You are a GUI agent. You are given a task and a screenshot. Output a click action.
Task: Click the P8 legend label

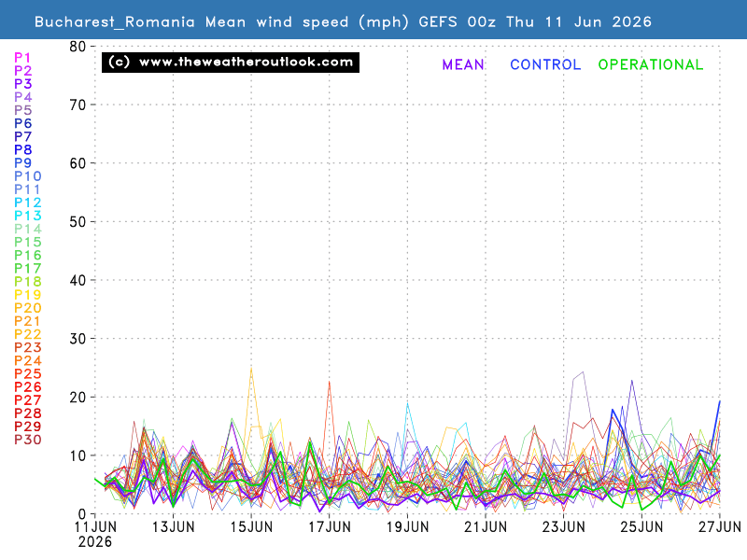(22, 150)
